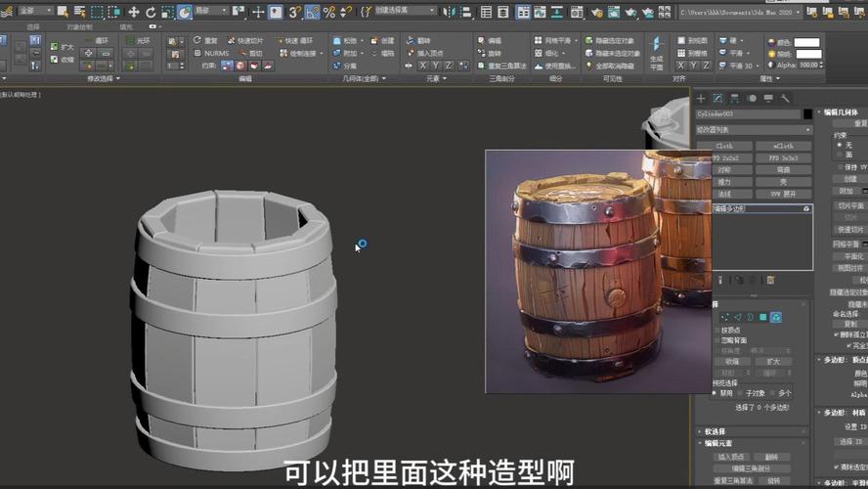Click the 收缩 (Shrink) button in Selection rollout
Viewport: 868px width, 489px height.
coord(732,362)
